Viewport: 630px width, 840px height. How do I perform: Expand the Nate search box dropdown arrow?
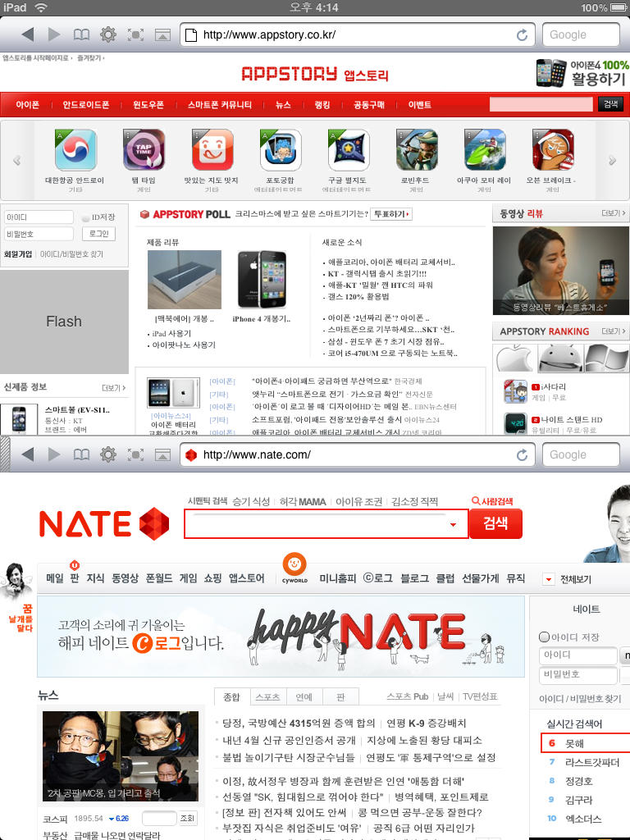click(x=453, y=524)
